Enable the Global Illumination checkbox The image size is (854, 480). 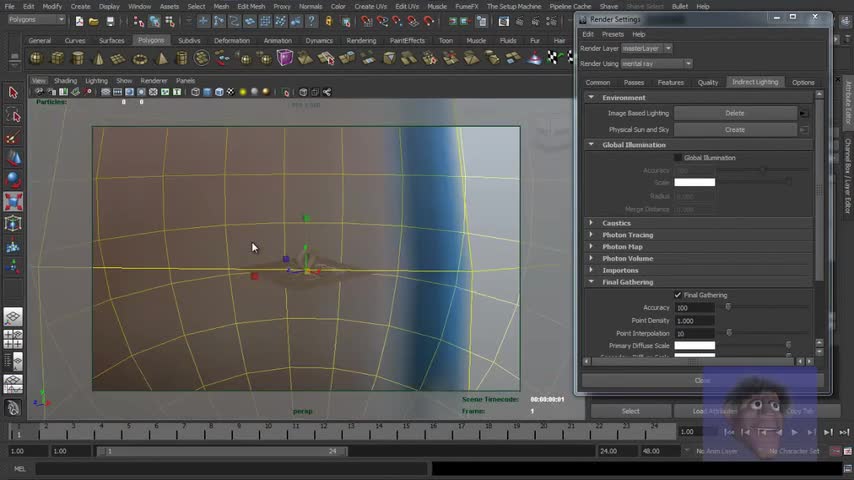(678, 158)
